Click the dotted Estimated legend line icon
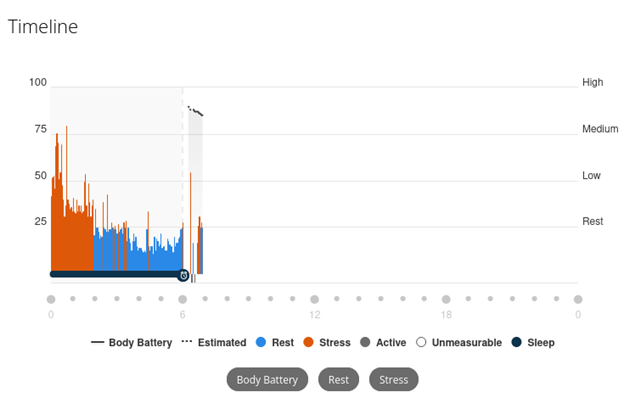The height and width of the screenshot is (403, 640). 186,342
